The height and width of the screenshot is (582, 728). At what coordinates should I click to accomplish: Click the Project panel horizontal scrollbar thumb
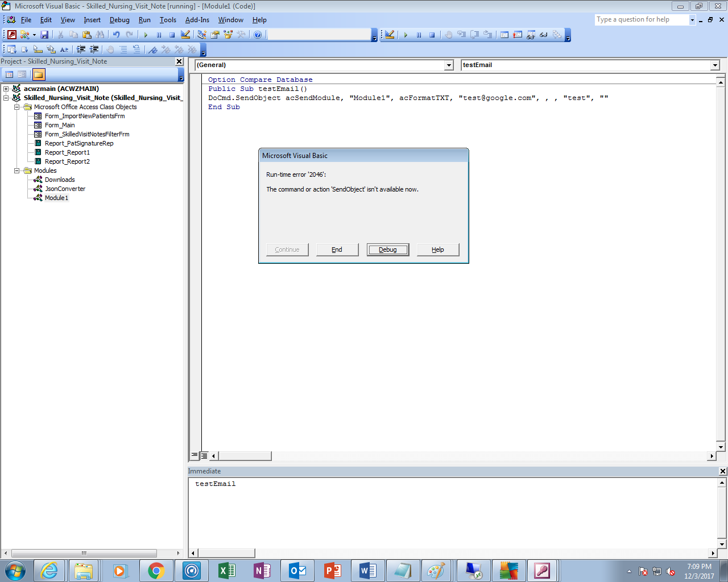84,553
